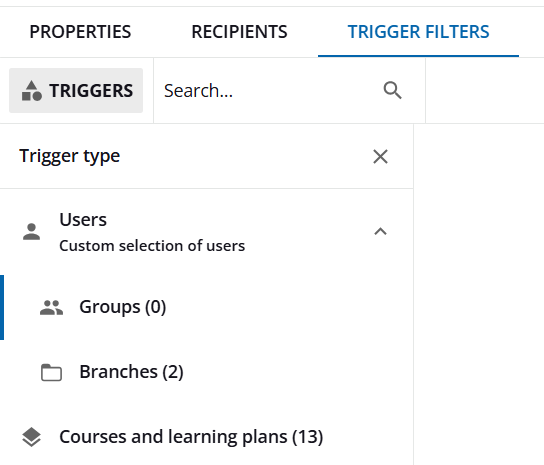Open the Properties tab

point(80,32)
